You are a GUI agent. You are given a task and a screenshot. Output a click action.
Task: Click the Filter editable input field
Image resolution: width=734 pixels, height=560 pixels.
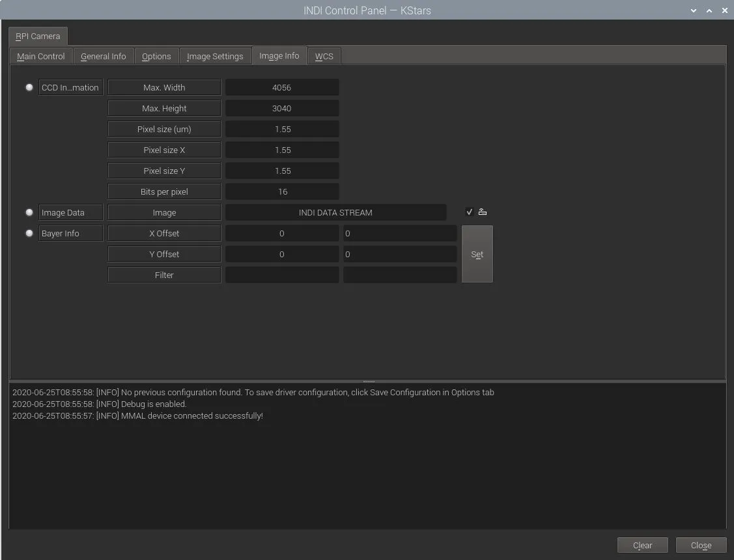point(400,275)
